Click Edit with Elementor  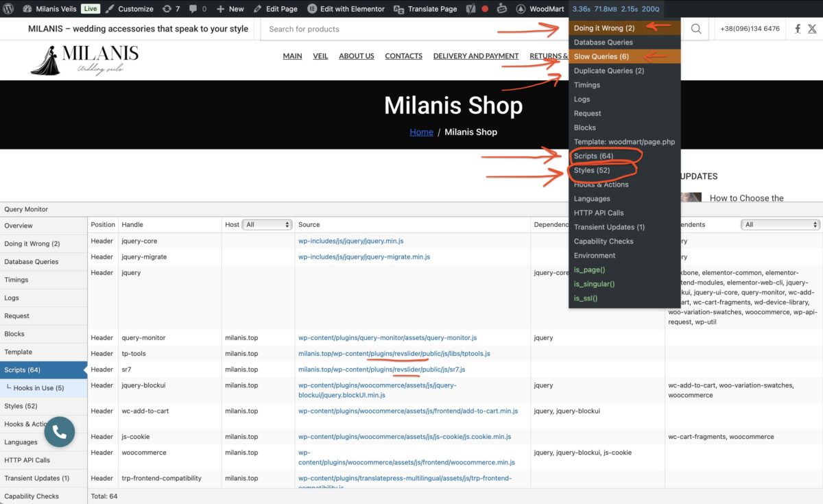click(346, 9)
